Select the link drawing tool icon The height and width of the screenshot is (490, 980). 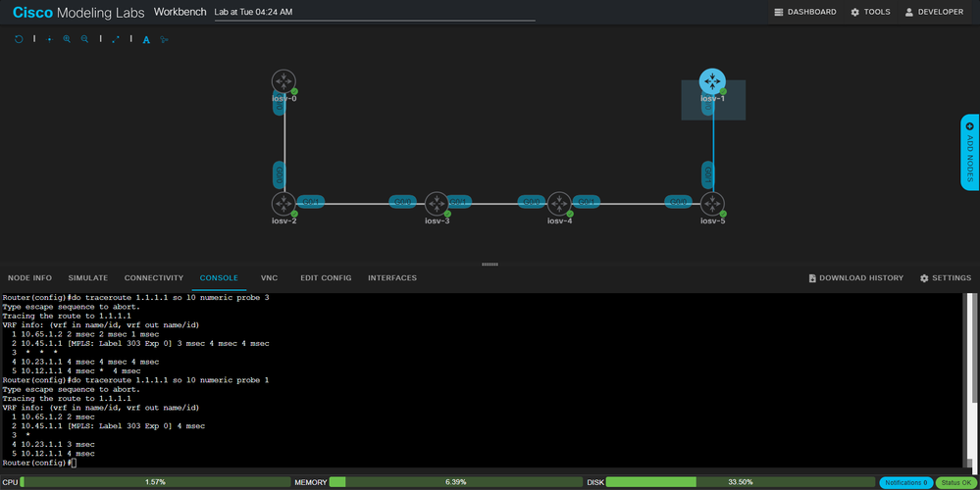116,39
